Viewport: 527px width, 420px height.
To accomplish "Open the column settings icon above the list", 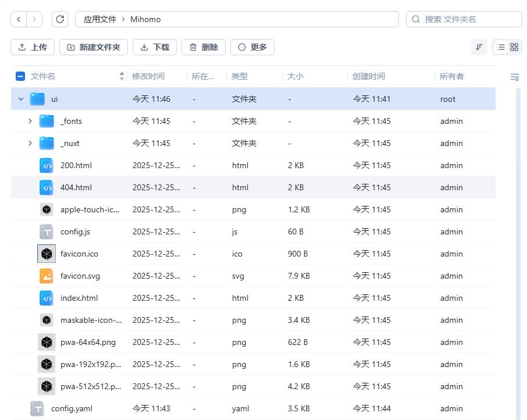I will pyautogui.click(x=514, y=77).
